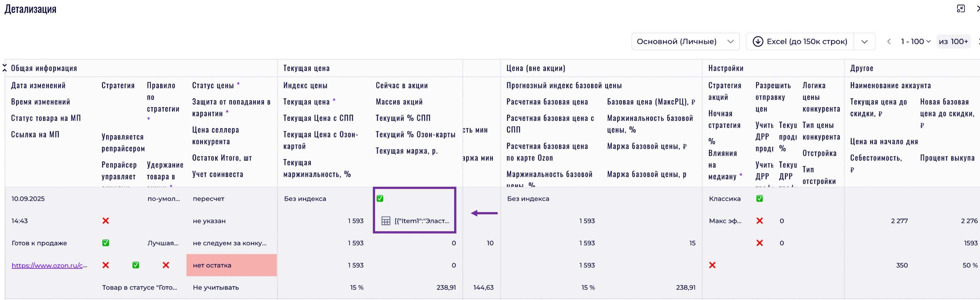The width and height of the screenshot is (980, 300).
Task: Click the red cross left of the нет остатка cell
Action: (x=166, y=266)
